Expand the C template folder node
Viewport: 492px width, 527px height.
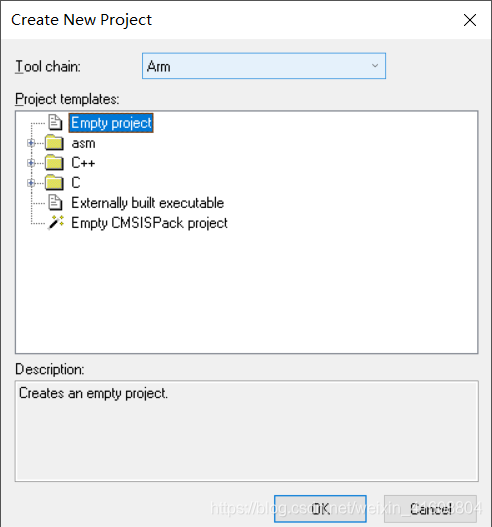(31, 183)
